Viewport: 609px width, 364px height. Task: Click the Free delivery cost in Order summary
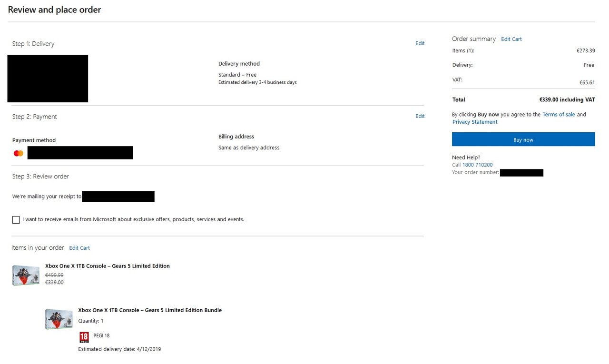[589, 65]
